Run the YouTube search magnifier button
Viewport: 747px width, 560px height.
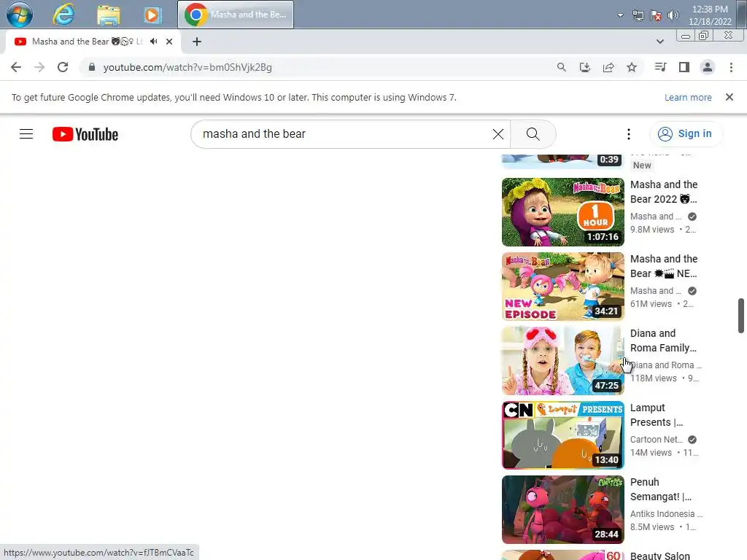coord(533,134)
